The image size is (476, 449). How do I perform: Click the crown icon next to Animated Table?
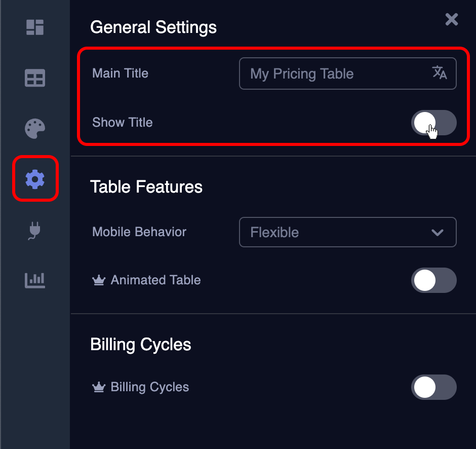99,280
